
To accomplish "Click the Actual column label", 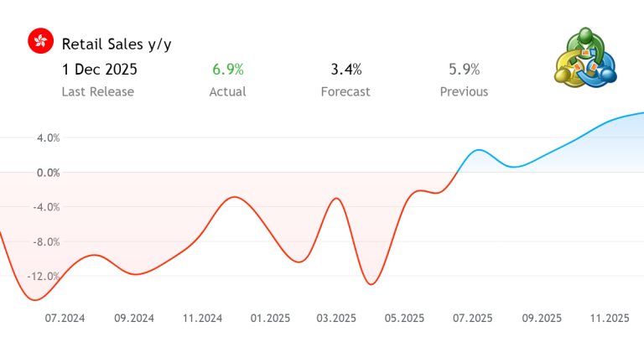I will pyautogui.click(x=227, y=91).
